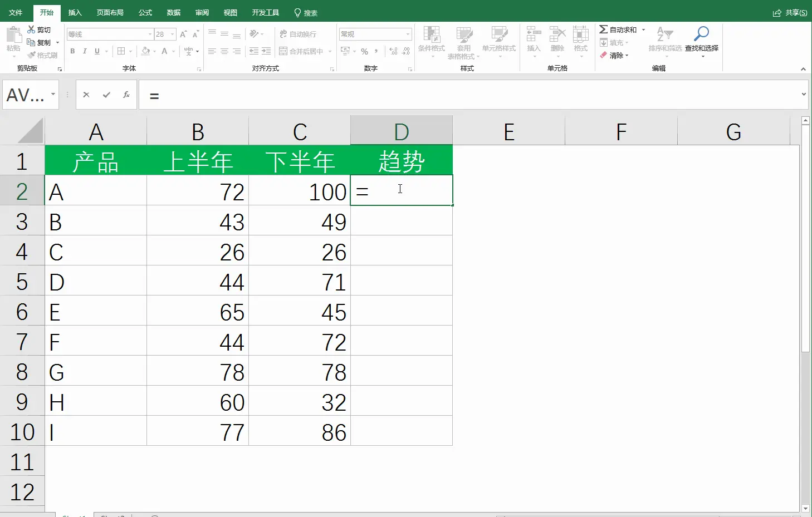Toggle Center alignment

click(224, 51)
